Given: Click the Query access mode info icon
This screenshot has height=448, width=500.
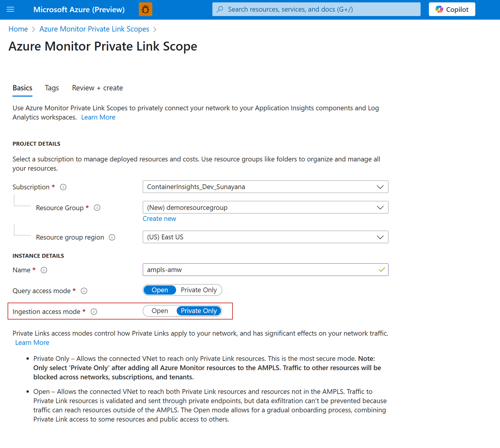Looking at the screenshot, I should point(84,291).
